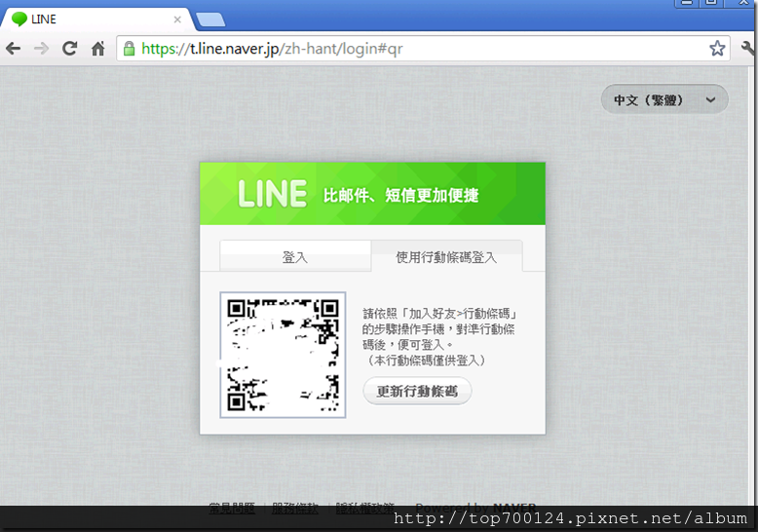
Task: Bookmark this page with the star icon
Action: (x=717, y=49)
